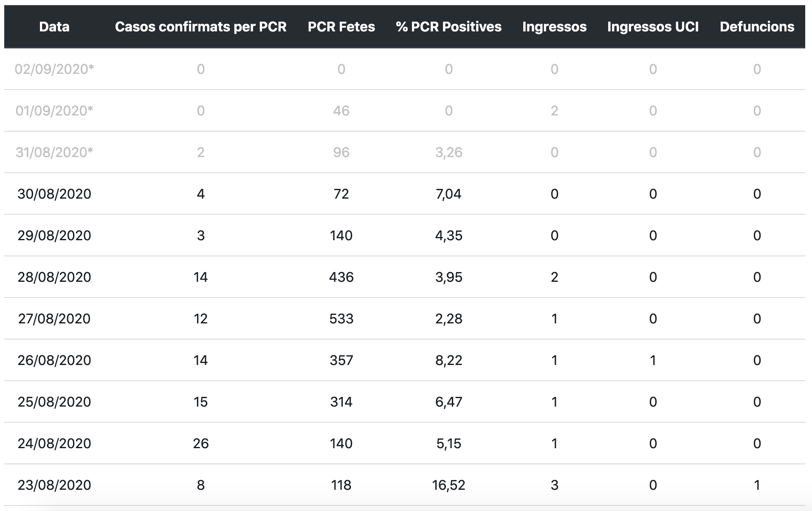Click the Defuncions column header
The image size is (812, 511).
click(757, 27)
